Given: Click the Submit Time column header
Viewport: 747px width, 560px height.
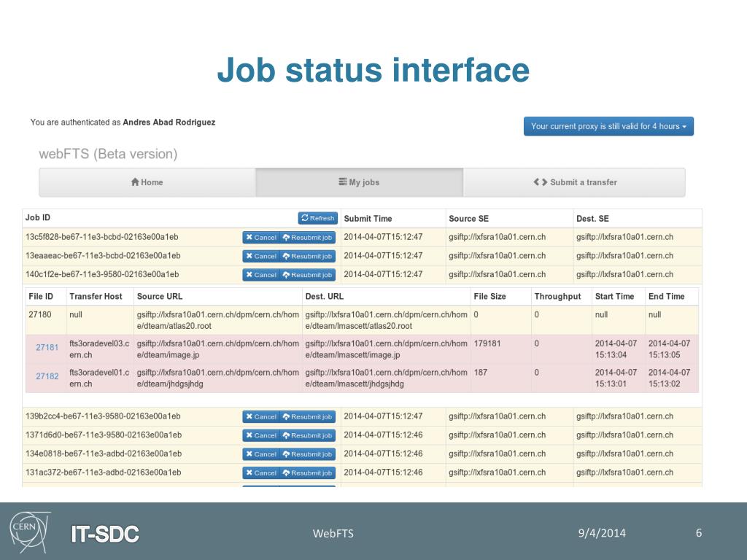Looking at the screenshot, I should pos(368,219).
